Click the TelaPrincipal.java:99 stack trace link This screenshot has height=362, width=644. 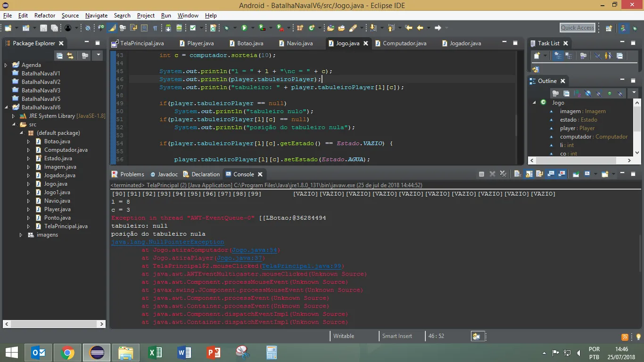303,266
